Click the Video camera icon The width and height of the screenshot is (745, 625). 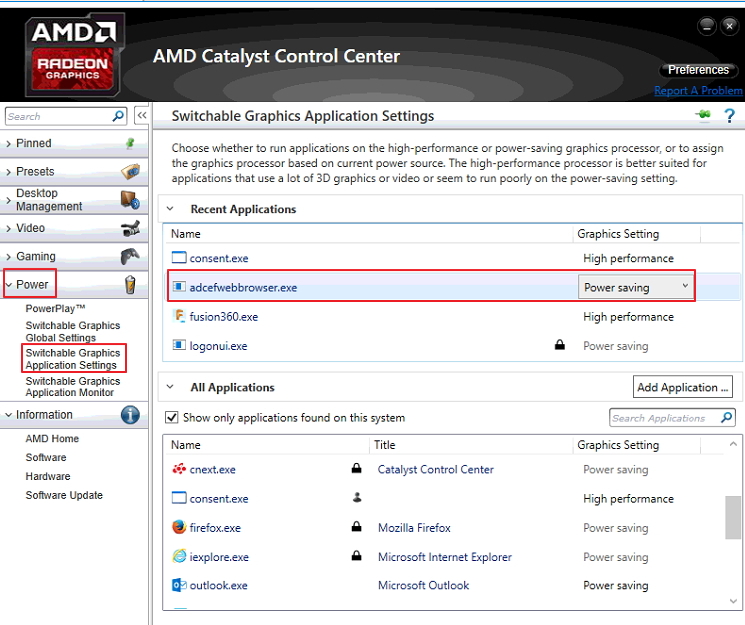coord(130,228)
